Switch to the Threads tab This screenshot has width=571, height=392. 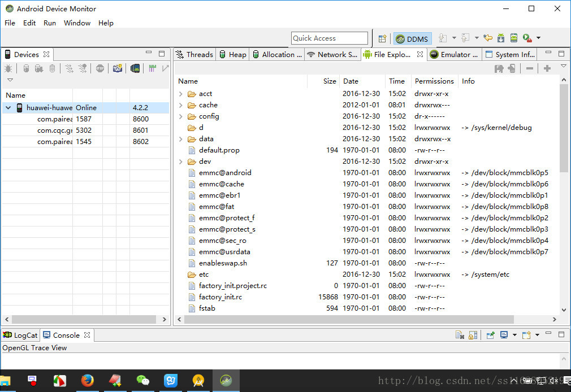194,55
